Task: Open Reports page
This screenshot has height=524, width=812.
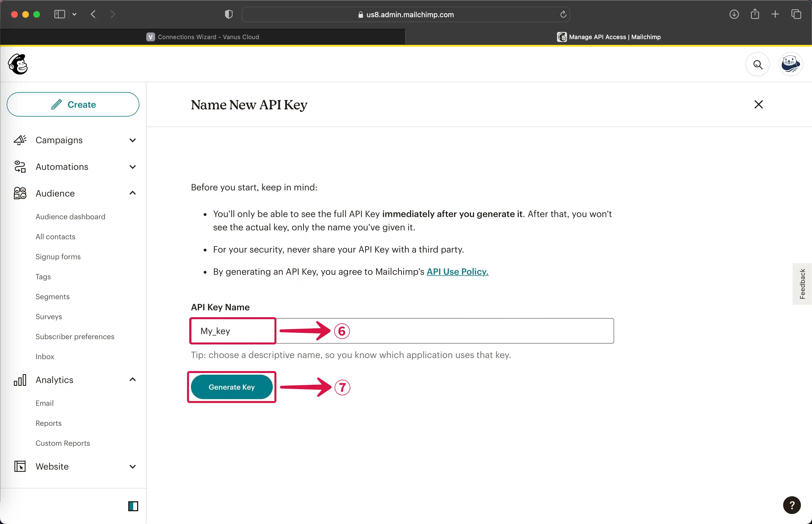Action: [49, 423]
